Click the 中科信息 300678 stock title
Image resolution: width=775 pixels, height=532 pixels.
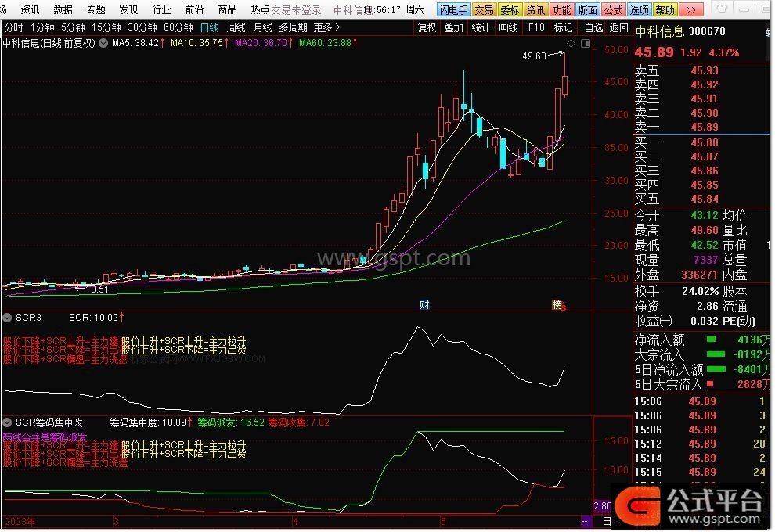[x=680, y=31]
